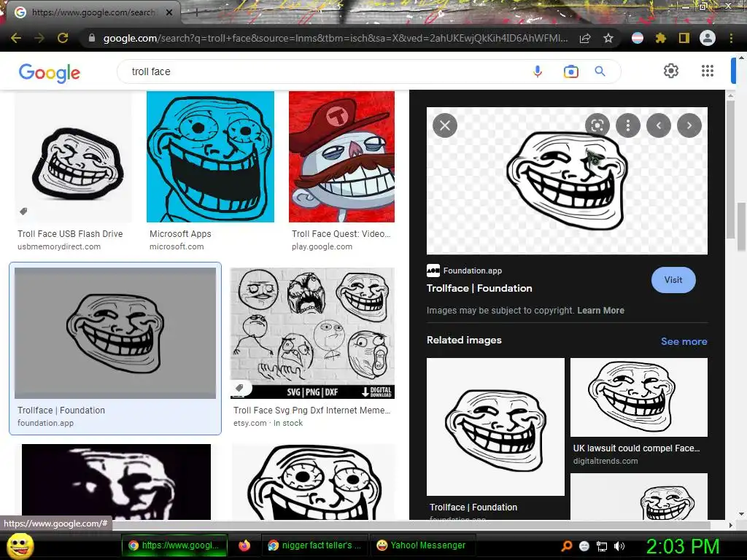Close the Google search tab

[x=169, y=13]
